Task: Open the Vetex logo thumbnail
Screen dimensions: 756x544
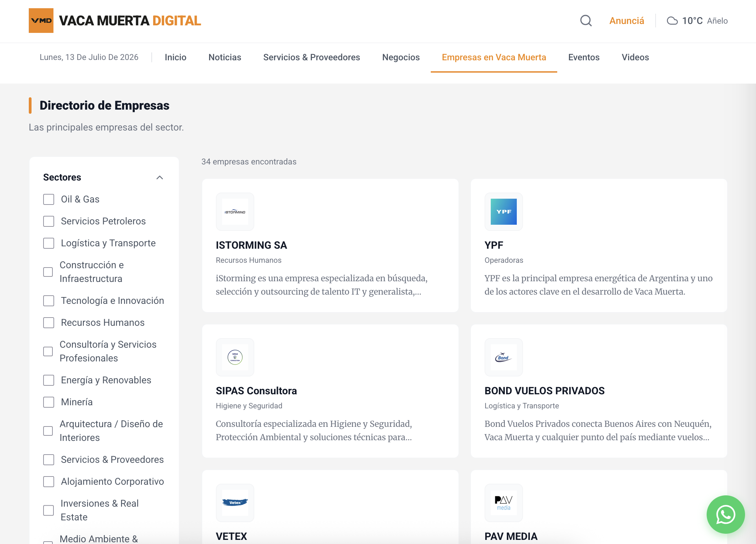Action: tap(235, 503)
